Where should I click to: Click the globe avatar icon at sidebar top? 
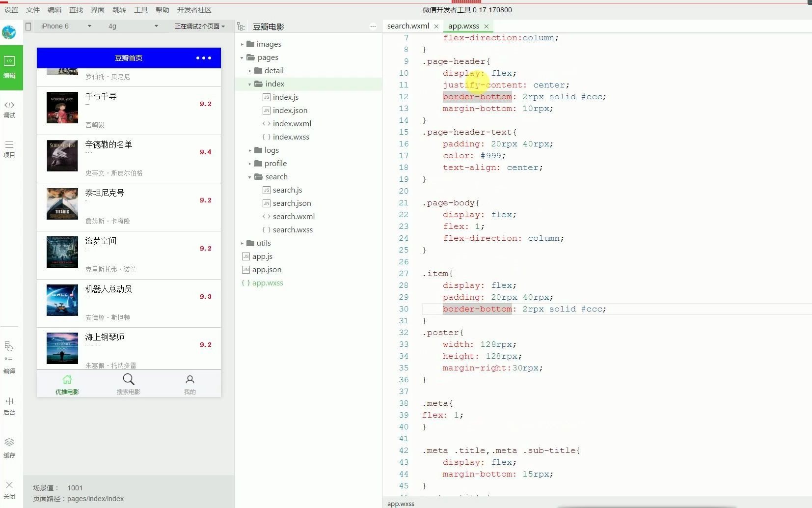click(x=9, y=32)
